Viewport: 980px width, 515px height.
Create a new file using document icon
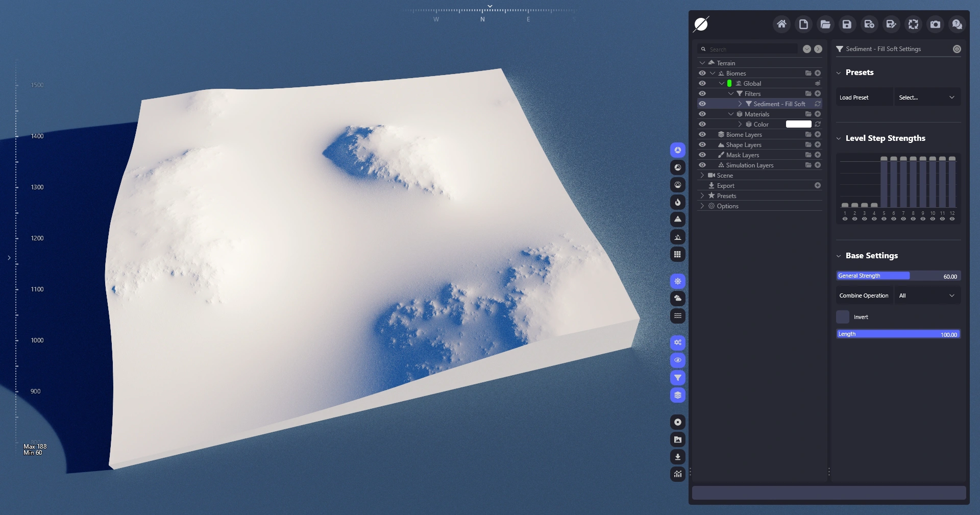tap(803, 24)
